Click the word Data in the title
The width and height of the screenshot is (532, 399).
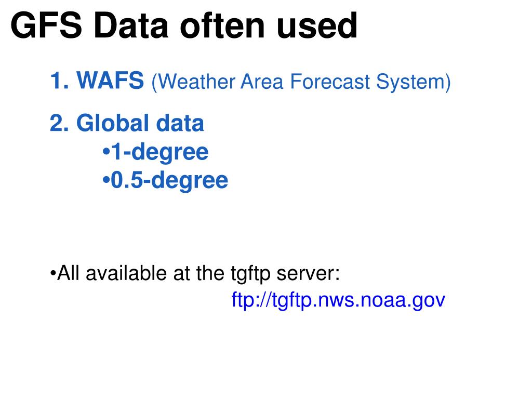pyautogui.click(x=131, y=25)
